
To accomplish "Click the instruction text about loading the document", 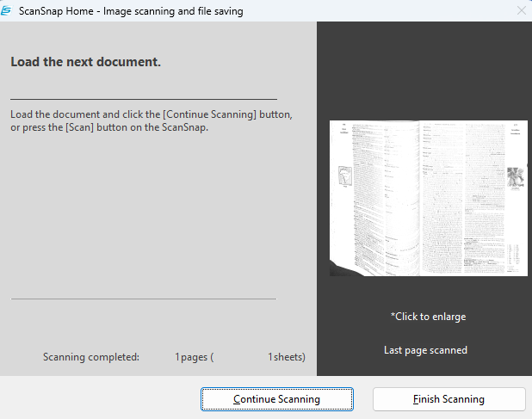I will pos(152,121).
